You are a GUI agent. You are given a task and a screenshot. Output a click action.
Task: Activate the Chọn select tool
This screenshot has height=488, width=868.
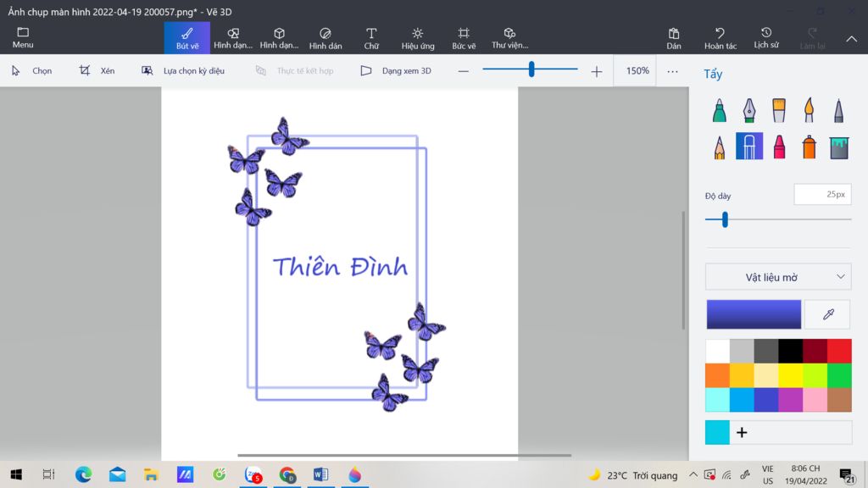(31, 71)
